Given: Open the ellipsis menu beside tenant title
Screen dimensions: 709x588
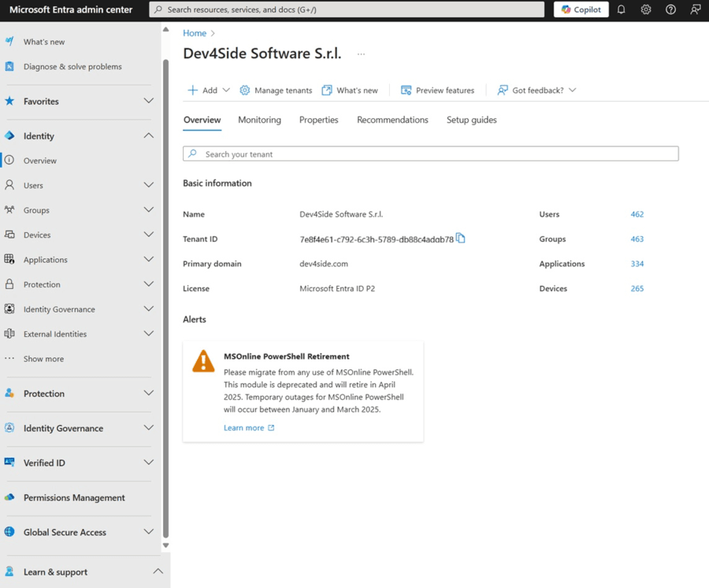Looking at the screenshot, I should tap(361, 54).
